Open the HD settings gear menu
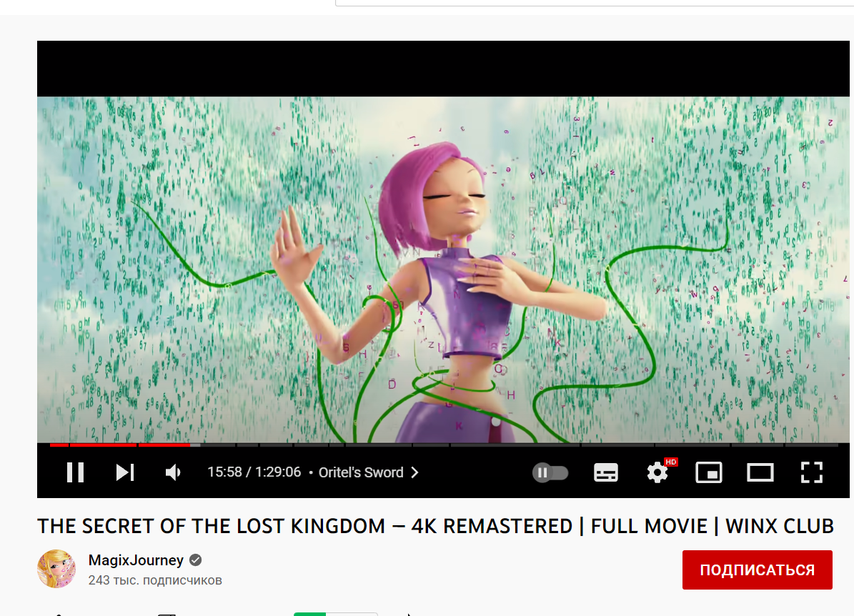Screen dimensions: 854x616 658,472
